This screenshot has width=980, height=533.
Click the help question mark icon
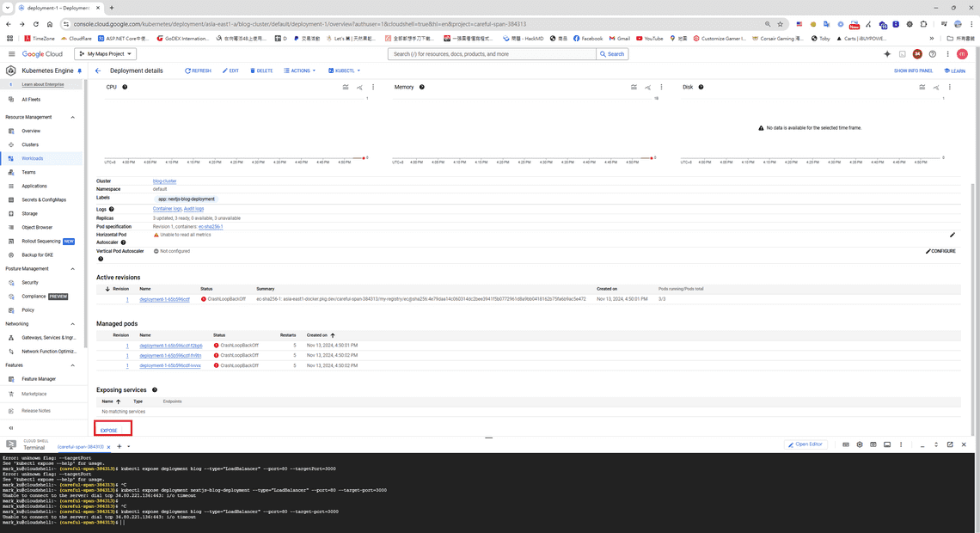coord(933,54)
